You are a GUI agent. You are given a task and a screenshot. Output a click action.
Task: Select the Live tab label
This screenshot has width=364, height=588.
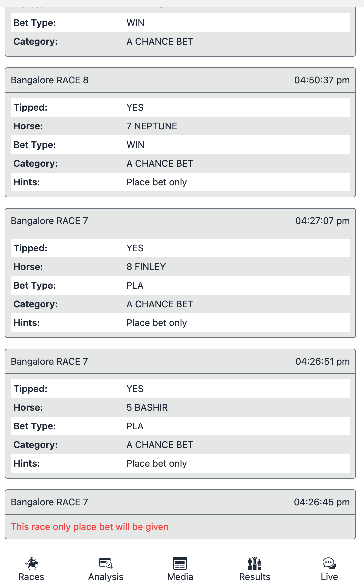(329, 577)
